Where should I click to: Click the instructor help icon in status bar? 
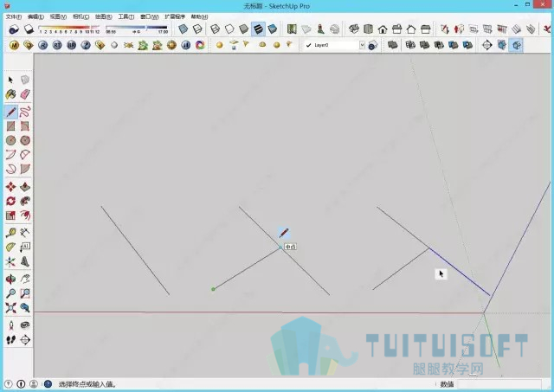pos(48,384)
